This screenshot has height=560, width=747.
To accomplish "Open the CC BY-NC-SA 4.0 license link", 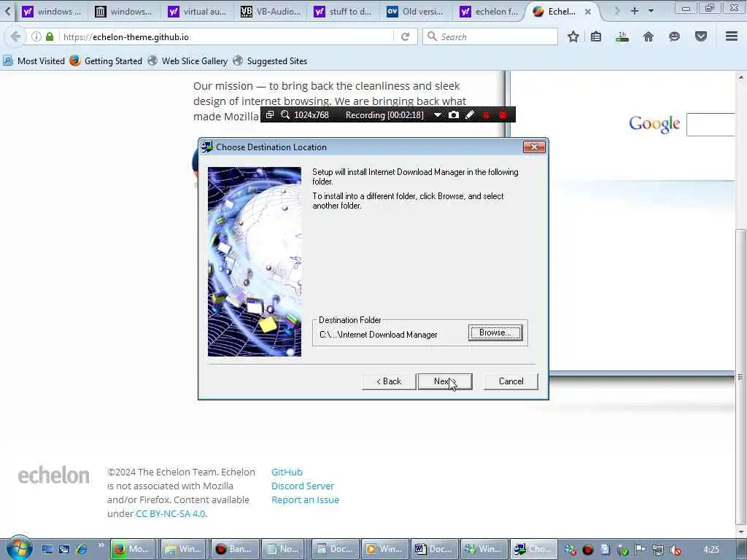I will click(171, 513).
